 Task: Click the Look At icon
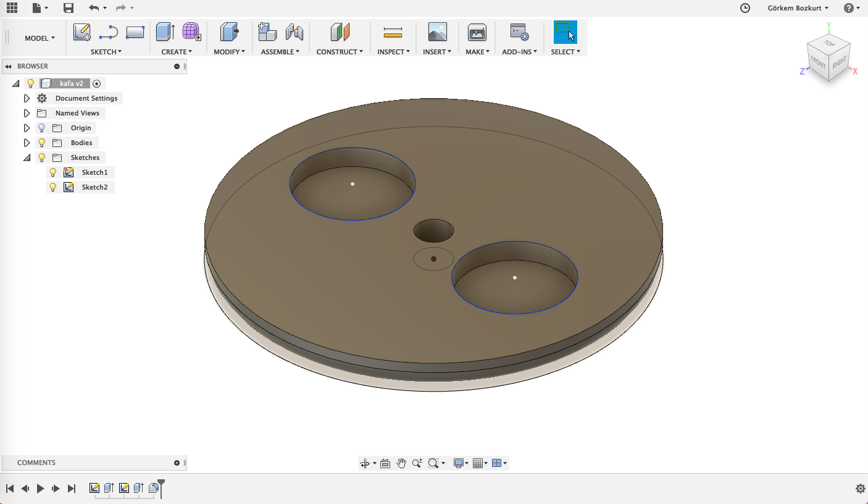pos(385,463)
